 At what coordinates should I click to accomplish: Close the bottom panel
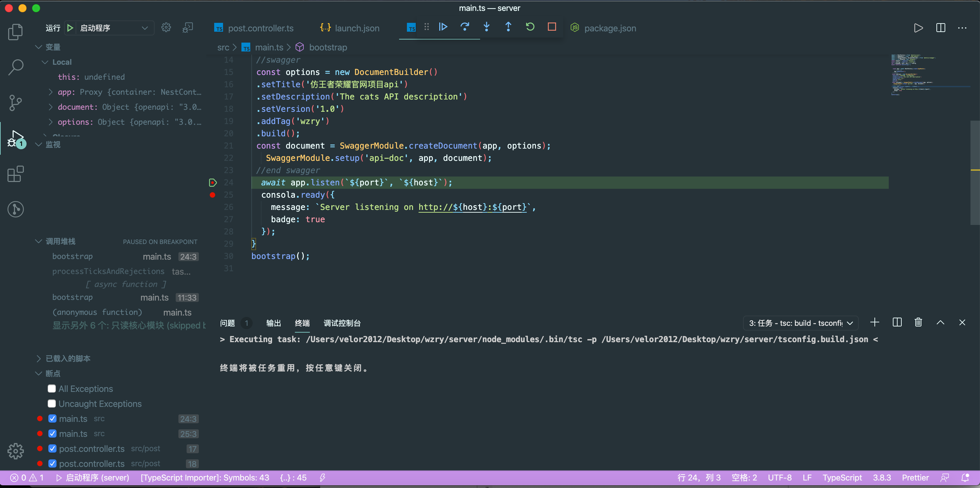(962, 322)
